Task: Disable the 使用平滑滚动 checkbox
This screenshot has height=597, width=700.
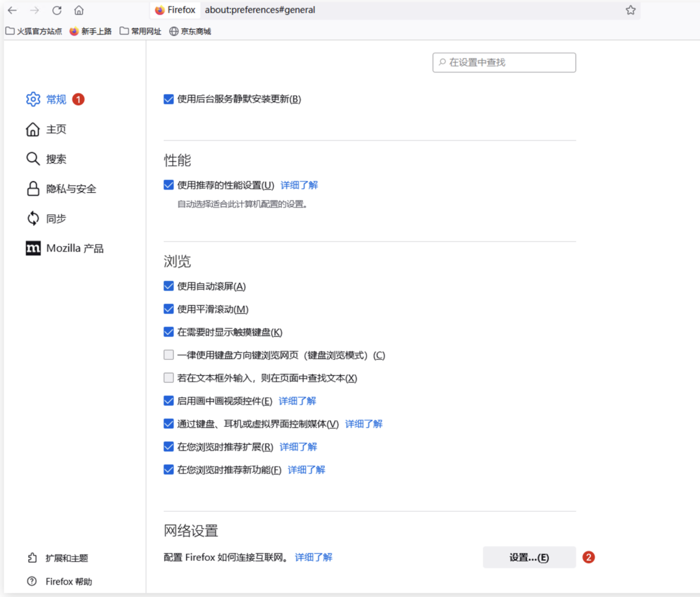Action: 168,309
